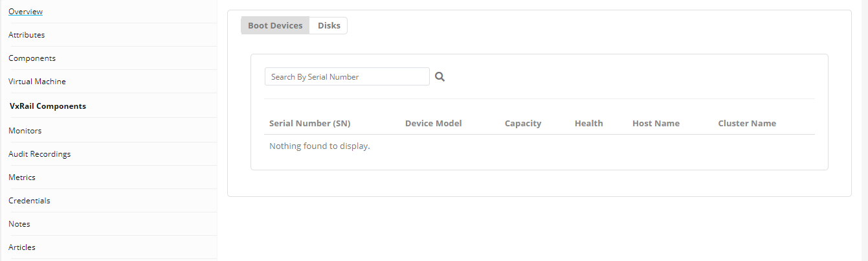This screenshot has width=868, height=261.
Task: Go to Components in the sidebar
Action: click(32, 58)
